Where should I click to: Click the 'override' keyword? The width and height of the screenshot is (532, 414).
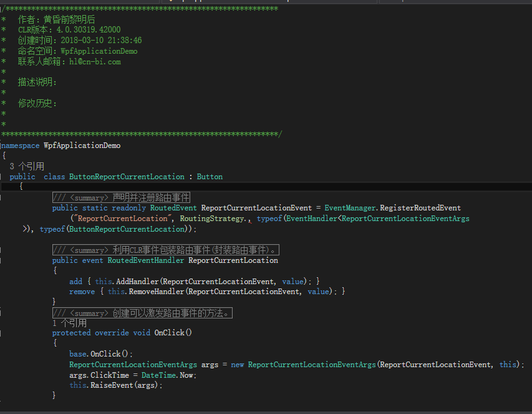point(112,332)
